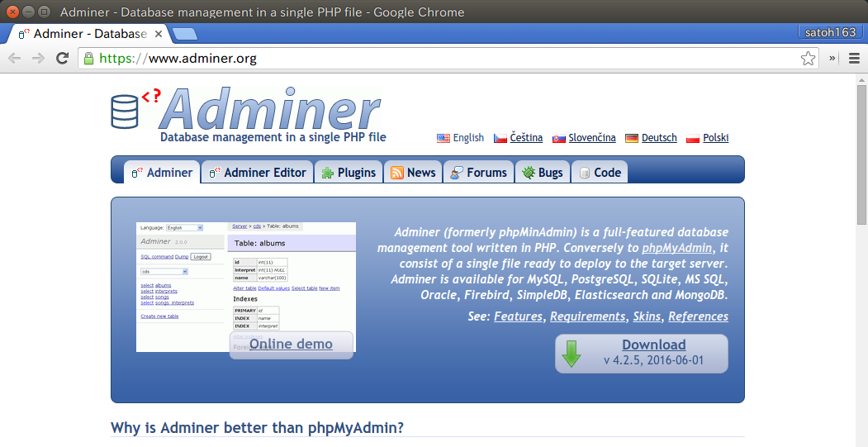Click the Slovak flag icon
This screenshot has height=447, width=868.
(559, 139)
